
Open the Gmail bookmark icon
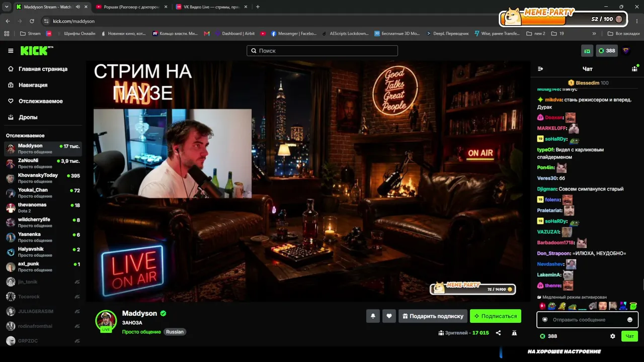(207, 34)
